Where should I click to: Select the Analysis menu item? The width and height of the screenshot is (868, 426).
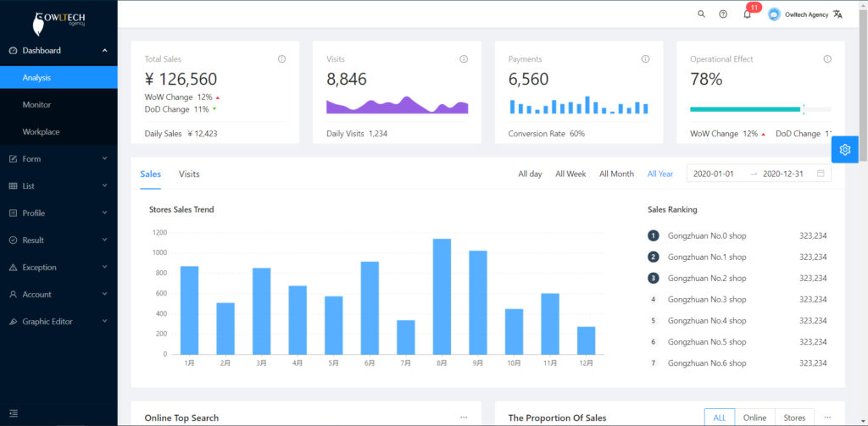point(58,77)
